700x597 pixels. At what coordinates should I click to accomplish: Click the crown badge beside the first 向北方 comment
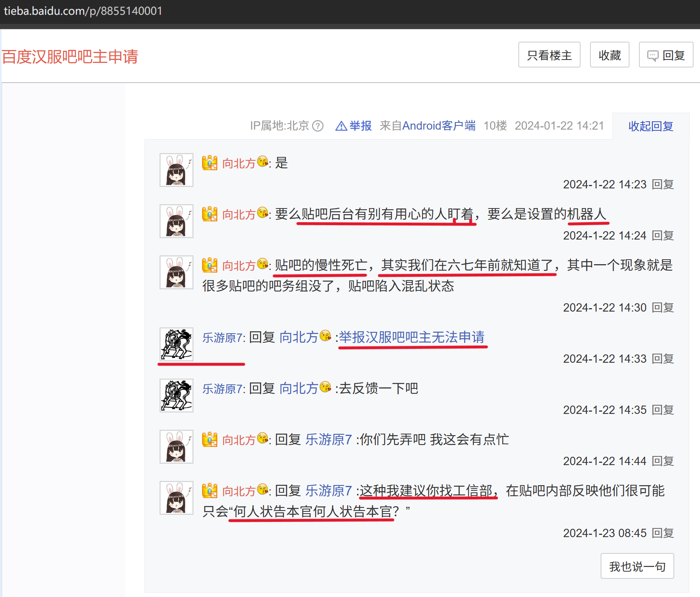pyautogui.click(x=209, y=163)
